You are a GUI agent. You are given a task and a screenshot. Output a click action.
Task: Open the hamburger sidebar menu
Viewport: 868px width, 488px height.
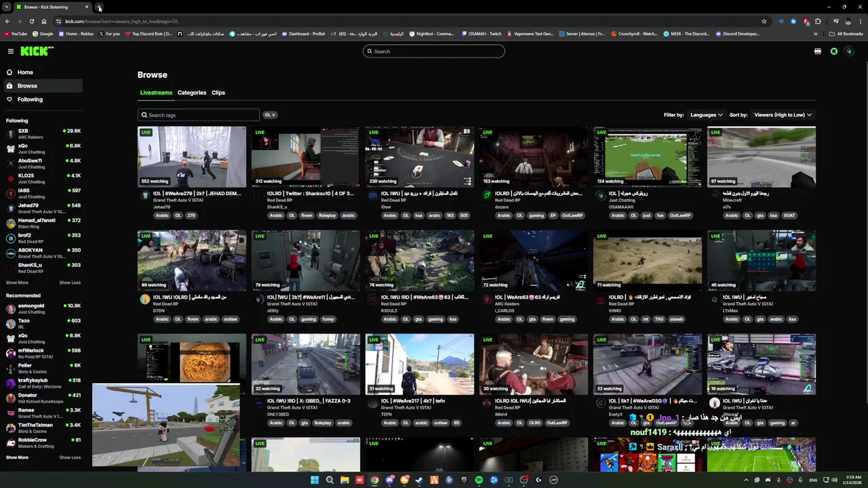pos(10,52)
